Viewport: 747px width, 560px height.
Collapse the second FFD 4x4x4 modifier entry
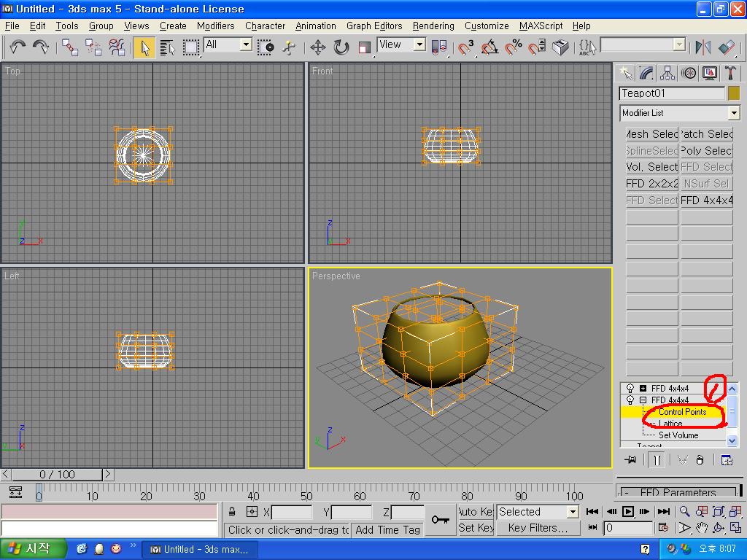pyautogui.click(x=643, y=400)
